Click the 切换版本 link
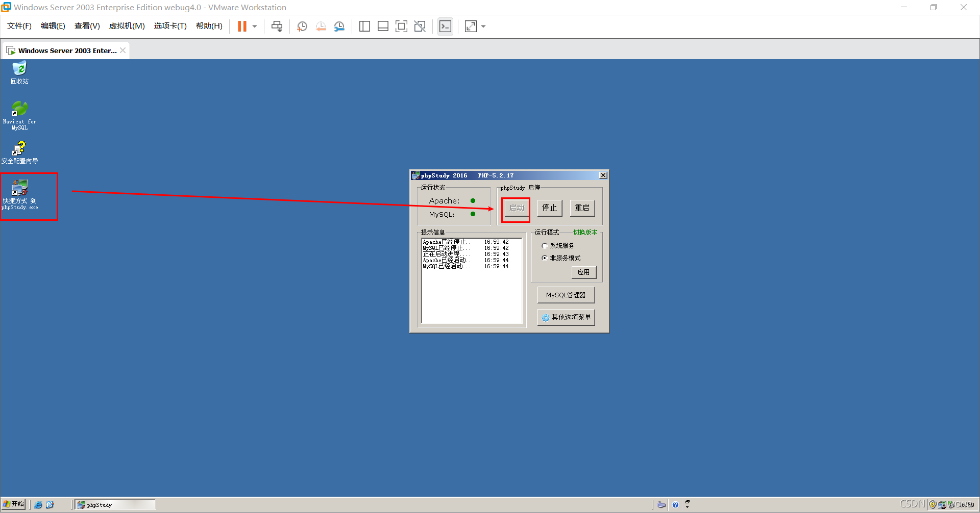The height and width of the screenshot is (513, 980). [585, 233]
